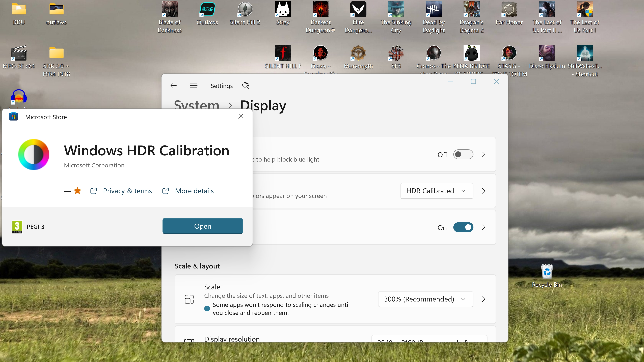This screenshot has width=644, height=362.
Task: Open the Audacity headphones icon
Action: [19, 97]
